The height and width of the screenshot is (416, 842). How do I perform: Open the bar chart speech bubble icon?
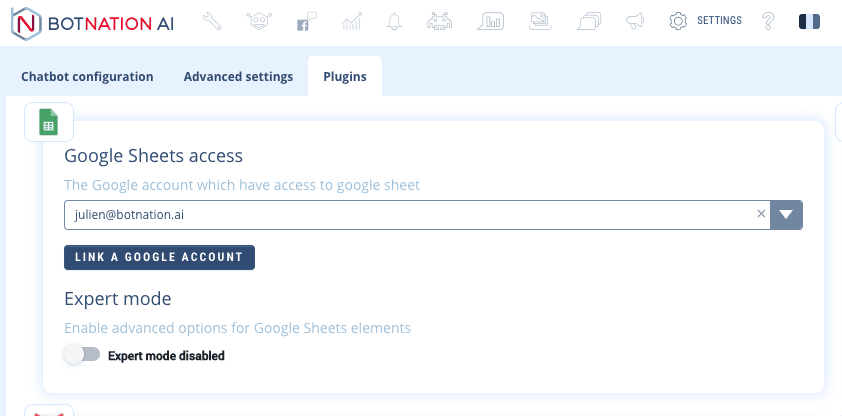point(491,21)
